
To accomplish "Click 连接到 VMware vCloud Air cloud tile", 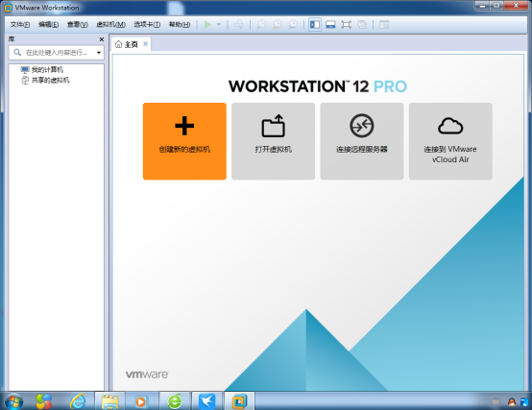I will point(450,141).
